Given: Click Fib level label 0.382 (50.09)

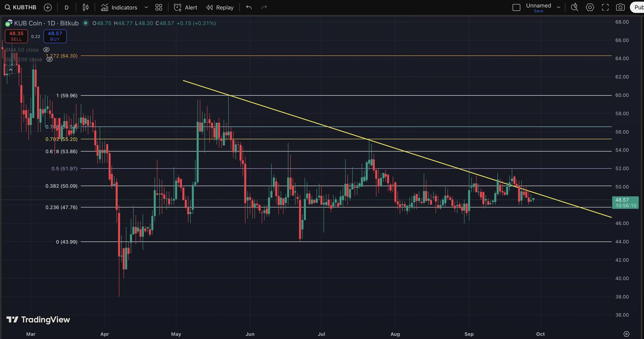Looking at the screenshot, I should [61, 186].
